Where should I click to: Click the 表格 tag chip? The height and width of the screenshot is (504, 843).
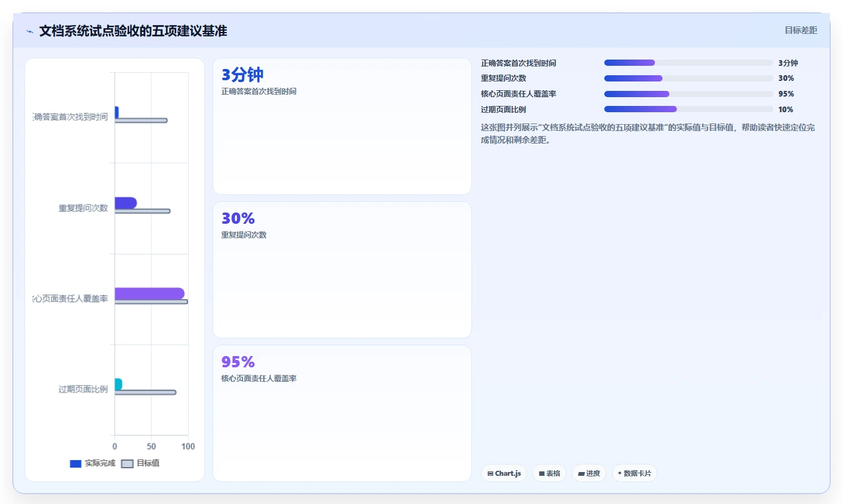tap(550, 473)
